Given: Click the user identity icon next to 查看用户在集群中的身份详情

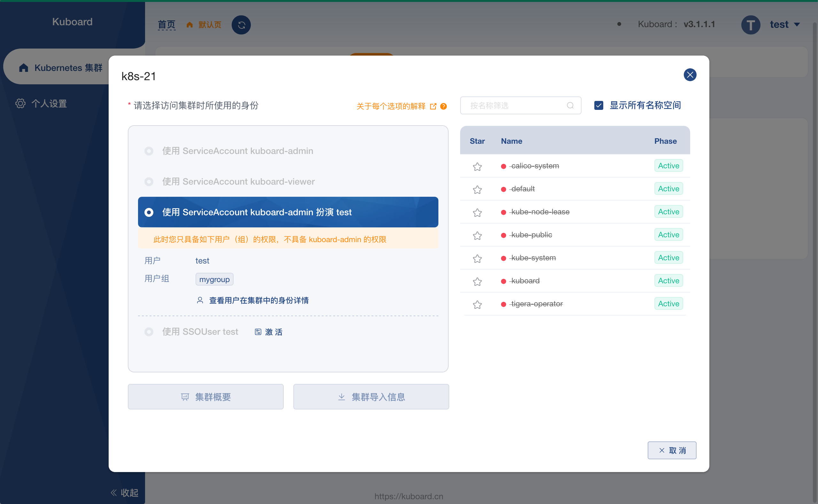Looking at the screenshot, I should tap(200, 301).
